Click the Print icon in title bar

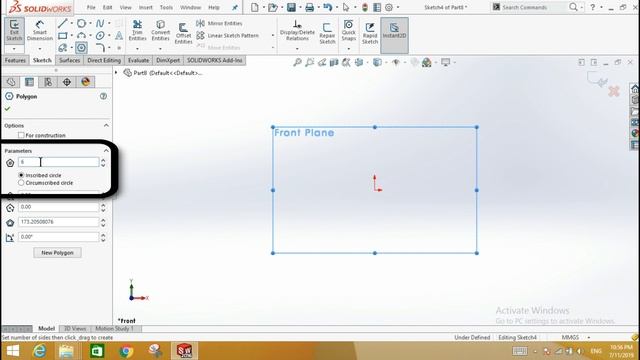click(x=309, y=7)
